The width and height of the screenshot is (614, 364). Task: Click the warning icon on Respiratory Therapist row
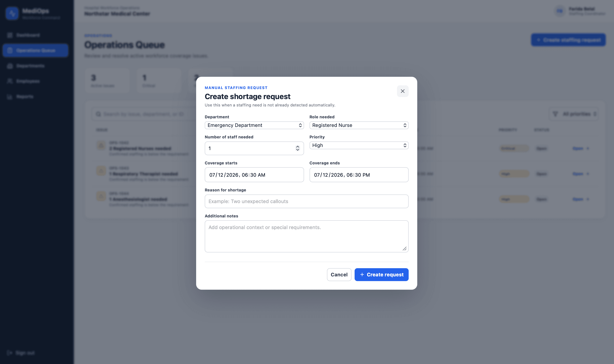point(101,171)
